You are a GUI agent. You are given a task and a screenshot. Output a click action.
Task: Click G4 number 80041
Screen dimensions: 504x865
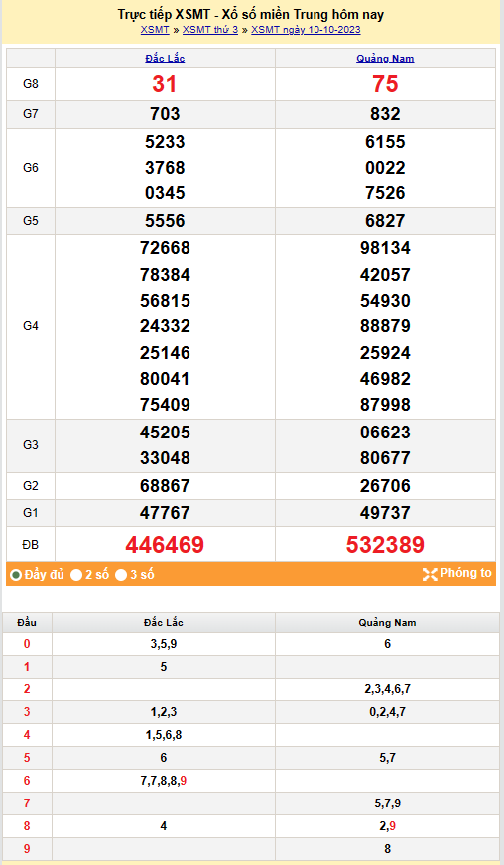pyautogui.click(x=165, y=379)
